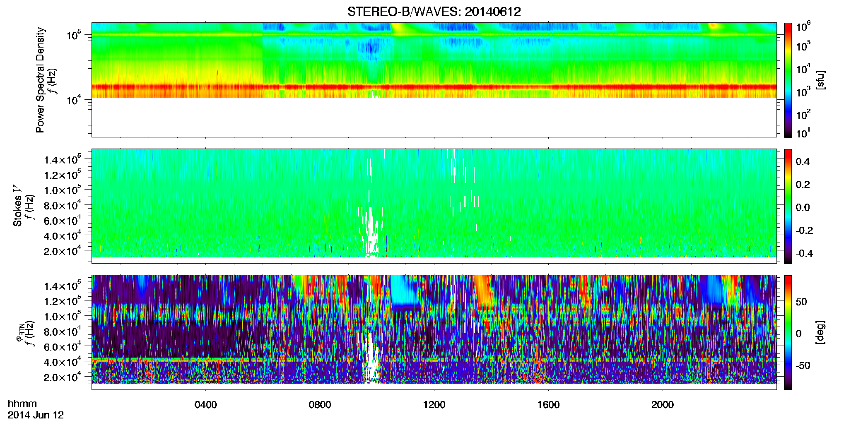The width and height of the screenshot is (868, 447).
Task: Click the 1.4×10^5 tick of Stokes V panel
Action: point(63,160)
